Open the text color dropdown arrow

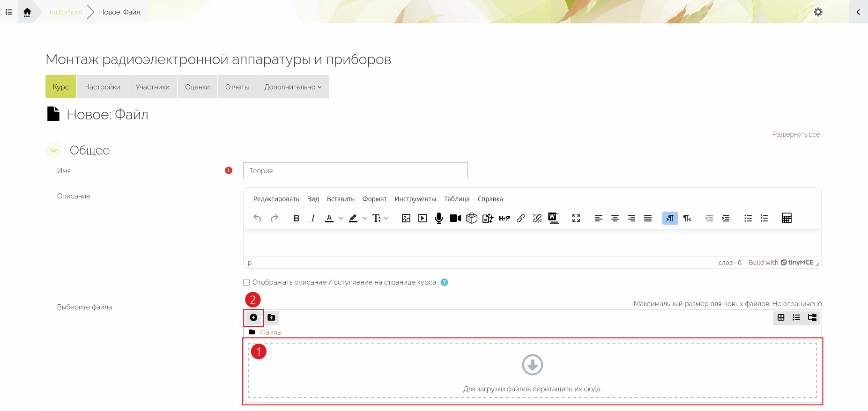(x=341, y=218)
